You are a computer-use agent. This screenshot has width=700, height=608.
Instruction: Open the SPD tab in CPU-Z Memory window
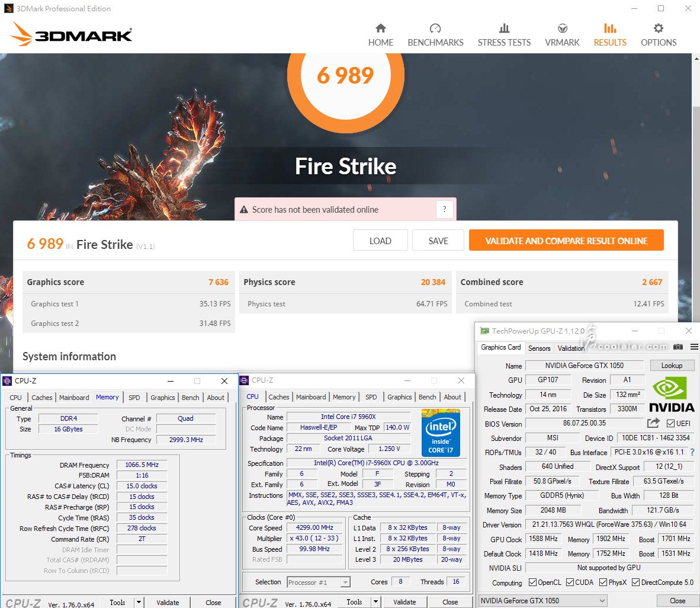134,397
